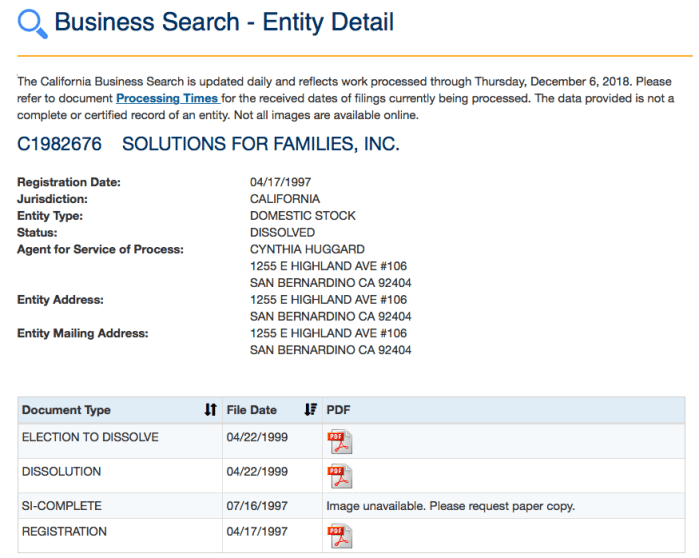
Task: Select the SI-COMPLETE document row
Action: (x=62, y=506)
